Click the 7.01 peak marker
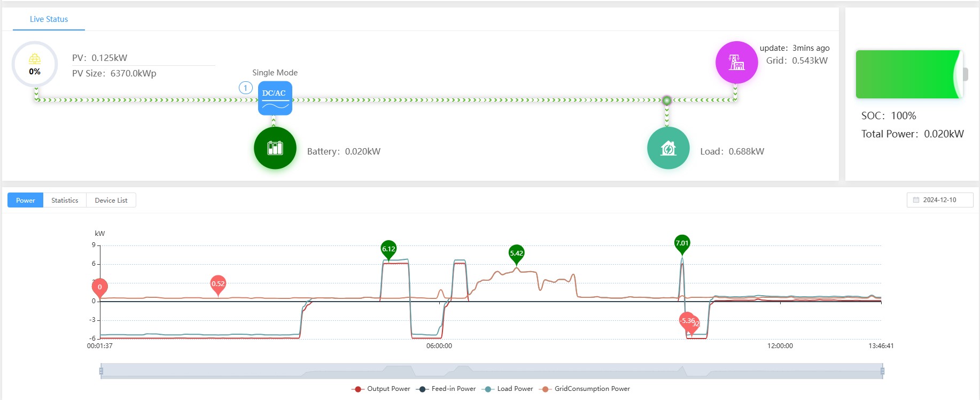Screen dimensions: 980x400 [682, 243]
